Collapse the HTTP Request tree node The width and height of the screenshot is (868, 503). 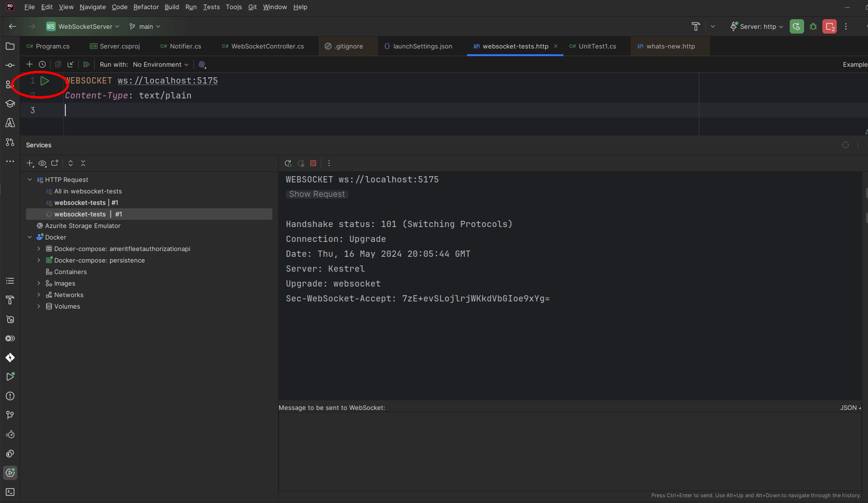pyautogui.click(x=30, y=180)
